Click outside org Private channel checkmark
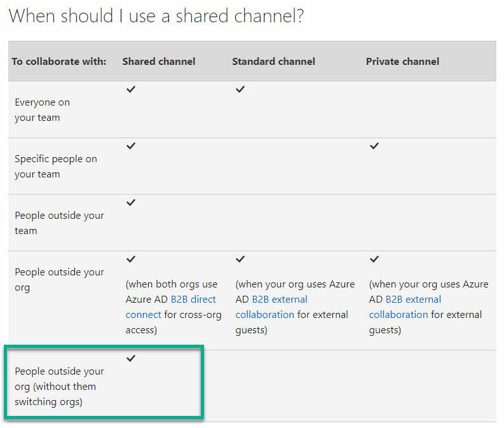 click(x=374, y=259)
